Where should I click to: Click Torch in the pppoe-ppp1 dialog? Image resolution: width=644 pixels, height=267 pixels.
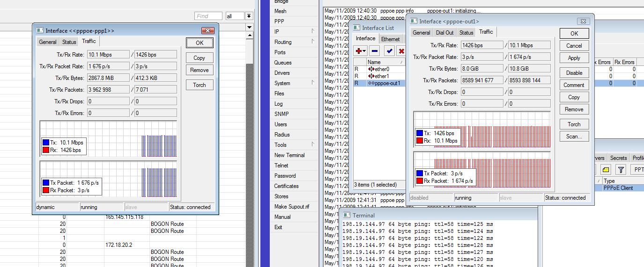[200, 85]
